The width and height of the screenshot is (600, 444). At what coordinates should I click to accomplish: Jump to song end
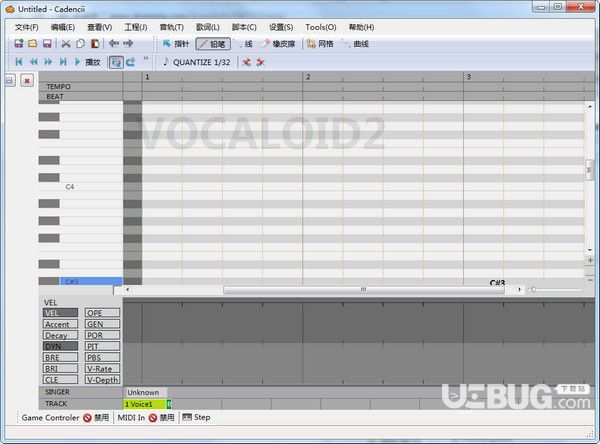pos(63,62)
